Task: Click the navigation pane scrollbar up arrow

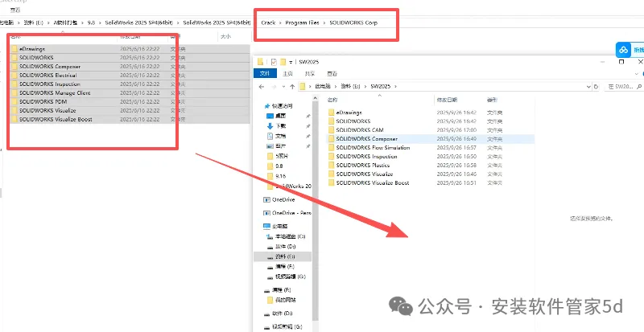Action: click(x=315, y=99)
